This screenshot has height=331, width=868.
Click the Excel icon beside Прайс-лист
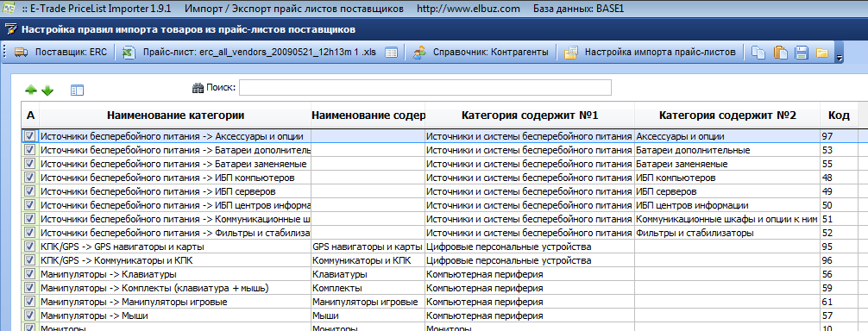coord(129,53)
